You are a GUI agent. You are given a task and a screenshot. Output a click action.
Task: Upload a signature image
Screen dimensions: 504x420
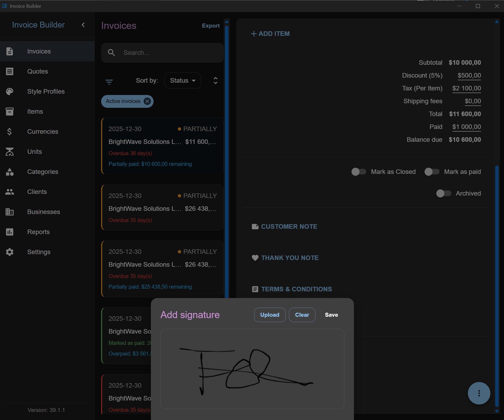click(x=270, y=315)
